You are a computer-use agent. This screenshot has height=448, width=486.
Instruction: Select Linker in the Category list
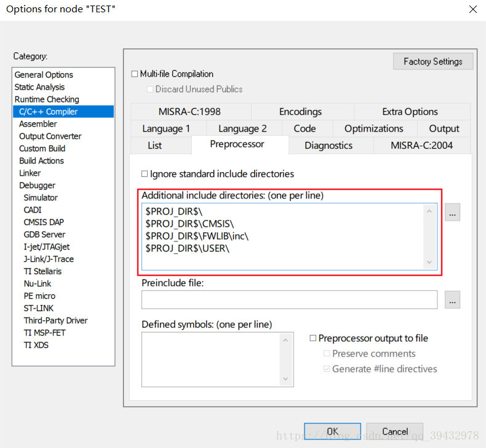click(30, 173)
